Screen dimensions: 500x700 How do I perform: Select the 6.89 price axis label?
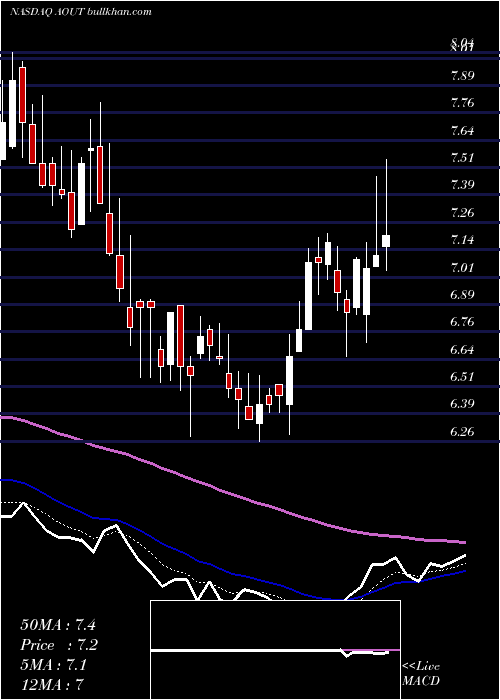[x=462, y=295]
